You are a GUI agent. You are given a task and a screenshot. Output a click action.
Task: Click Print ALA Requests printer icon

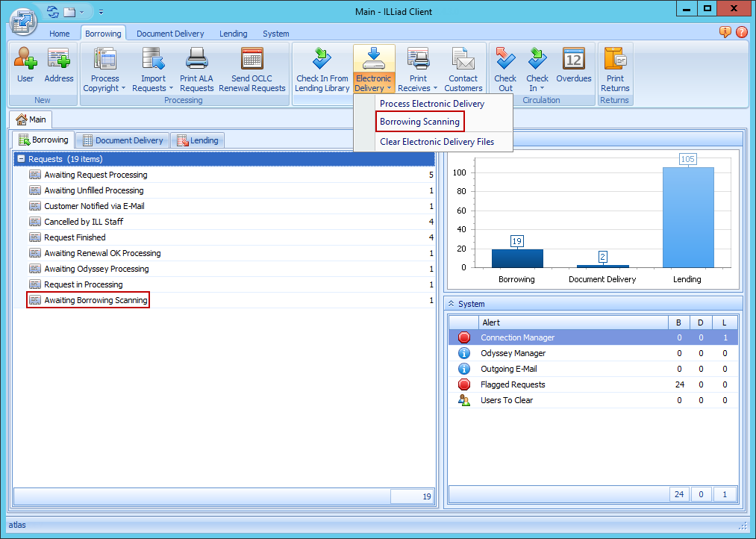click(197, 60)
